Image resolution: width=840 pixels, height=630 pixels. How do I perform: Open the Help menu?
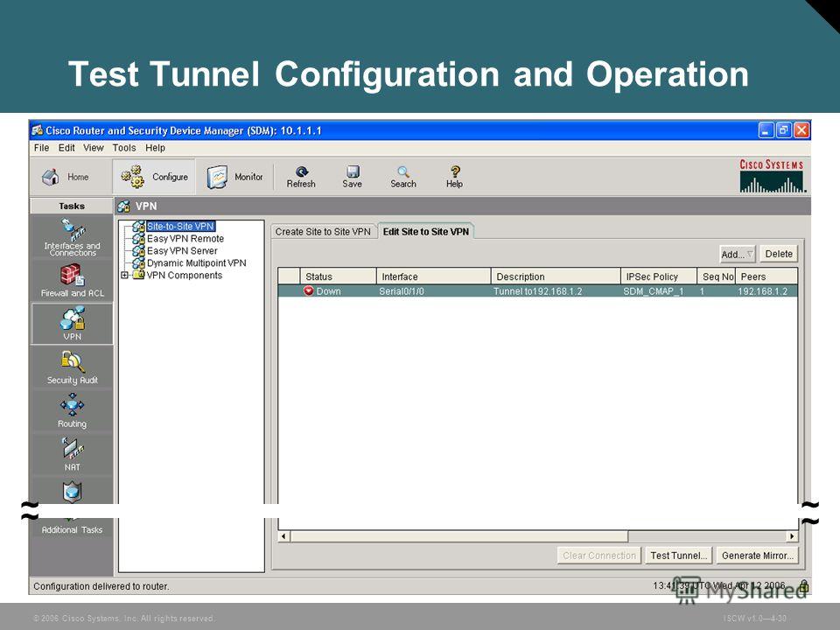click(x=156, y=148)
